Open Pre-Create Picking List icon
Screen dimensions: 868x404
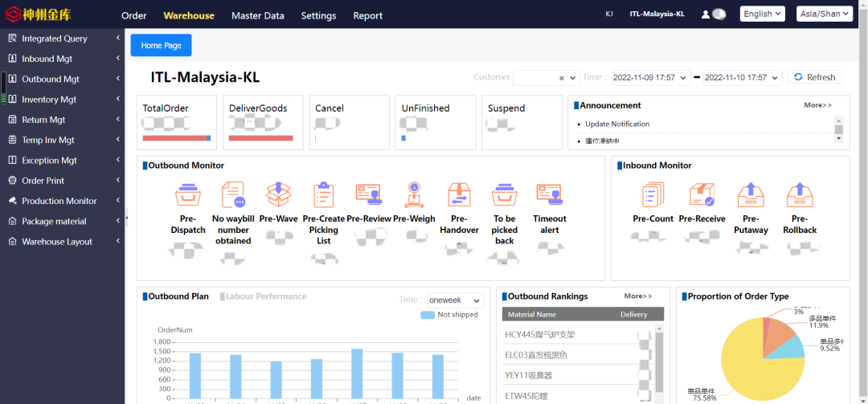coord(324,195)
